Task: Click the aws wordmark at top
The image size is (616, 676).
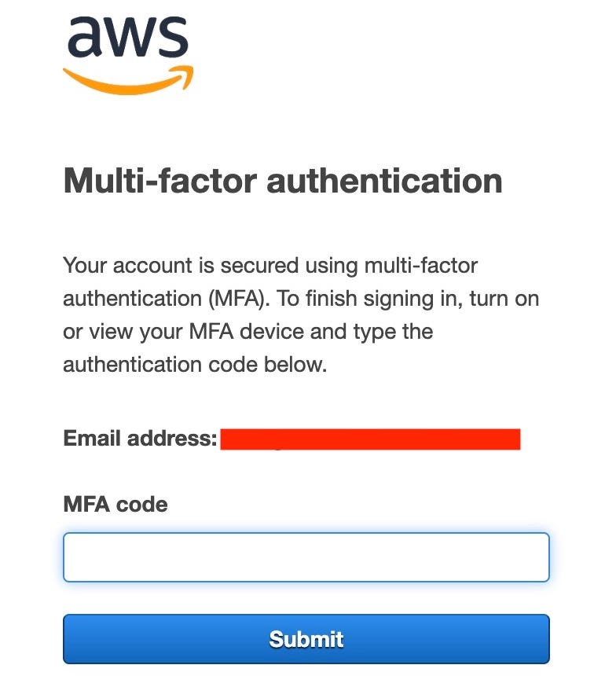Action: 128,39
